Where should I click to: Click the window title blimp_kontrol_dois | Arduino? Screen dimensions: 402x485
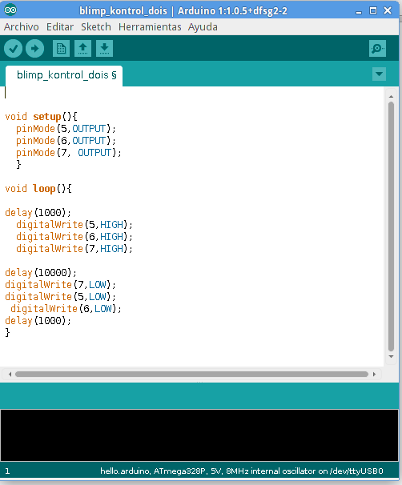point(183,11)
